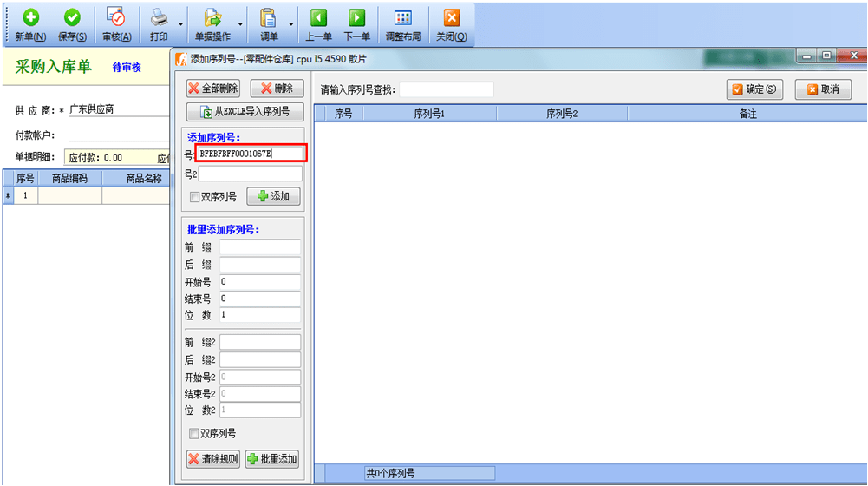The height and width of the screenshot is (486, 868).
Task: Click the 前缀2 input field
Action: (x=260, y=343)
